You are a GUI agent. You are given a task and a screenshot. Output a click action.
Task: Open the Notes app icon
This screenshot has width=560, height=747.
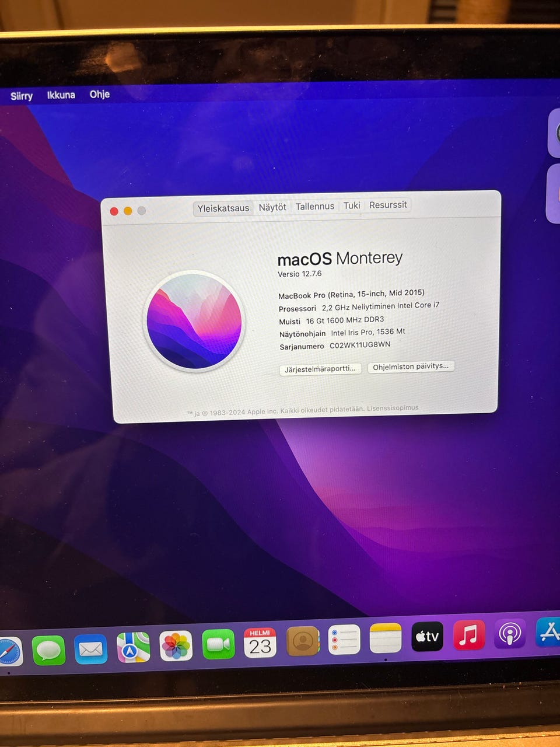click(x=386, y=638)
